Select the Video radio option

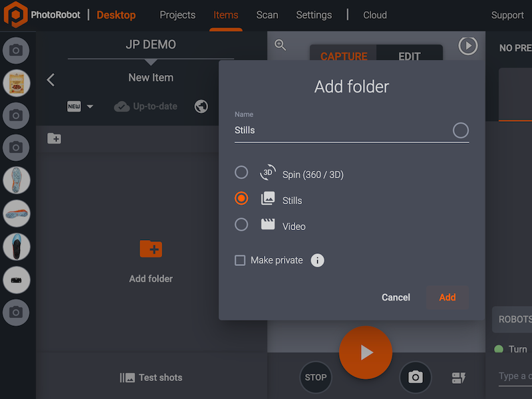coord(241,225)
